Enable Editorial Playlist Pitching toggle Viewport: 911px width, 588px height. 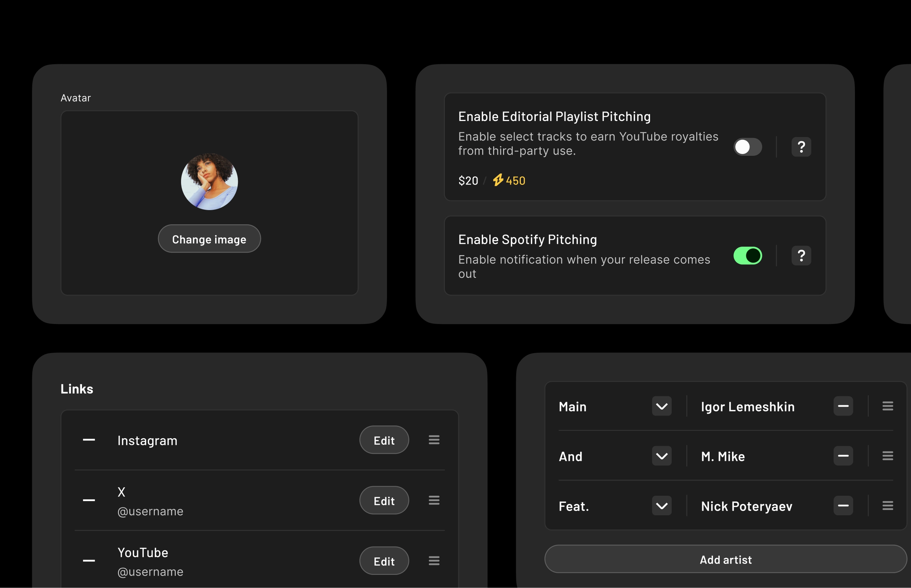coord(748,147)
